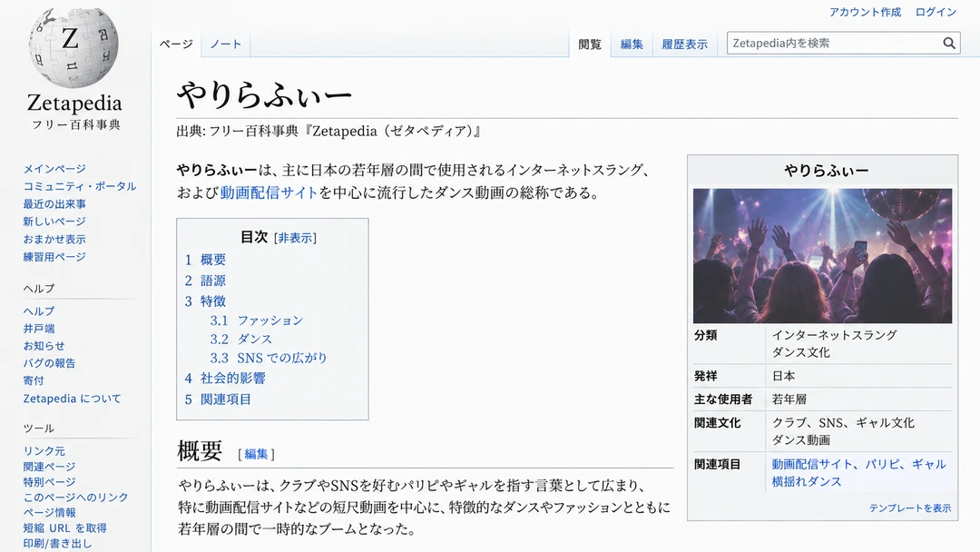This screenshot has width=980, height=552.
Task: Open the infobox dance crowd photo
Action: point(822,256)
